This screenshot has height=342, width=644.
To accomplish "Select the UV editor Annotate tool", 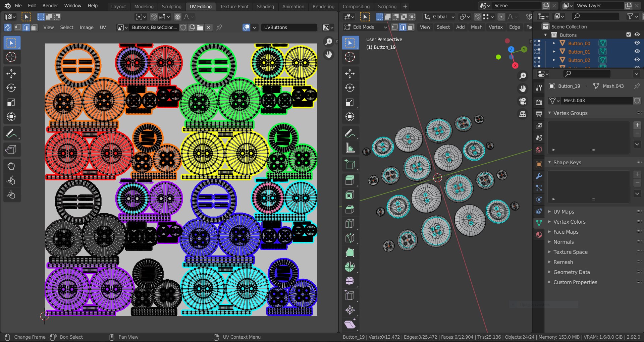I will coord(11,133).
